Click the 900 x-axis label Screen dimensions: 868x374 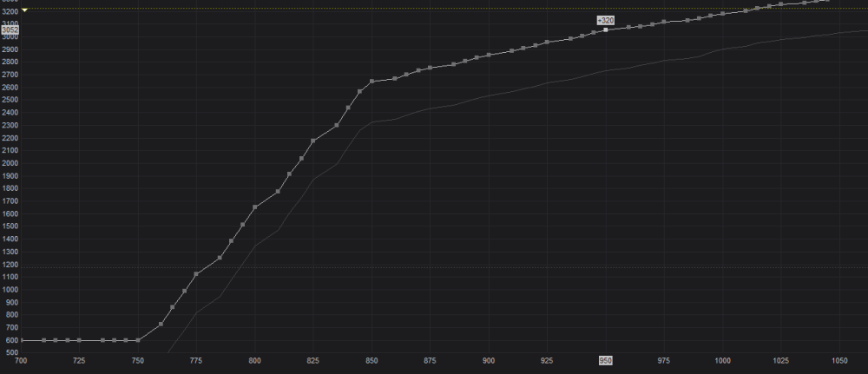[489, 360]
